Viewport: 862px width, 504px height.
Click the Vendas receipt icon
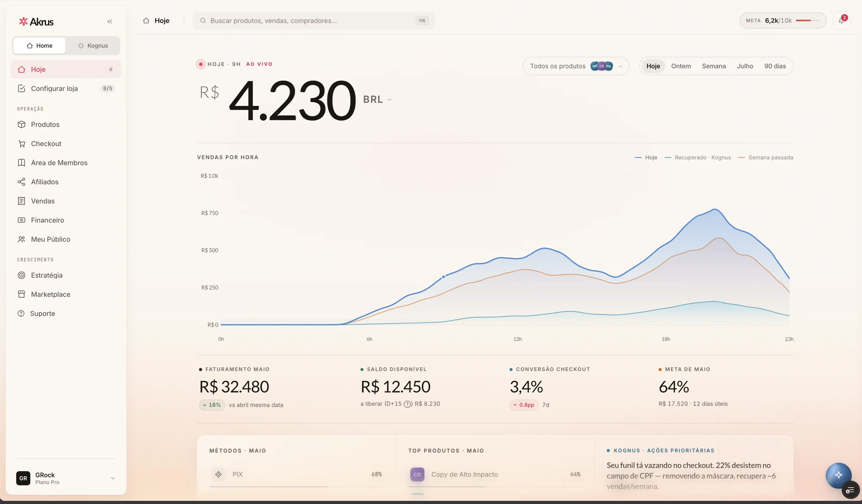tap(22, 201)
